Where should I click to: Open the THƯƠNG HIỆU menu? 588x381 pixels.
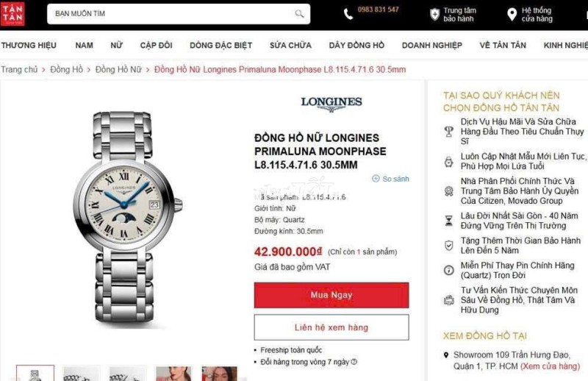[29, 46]
